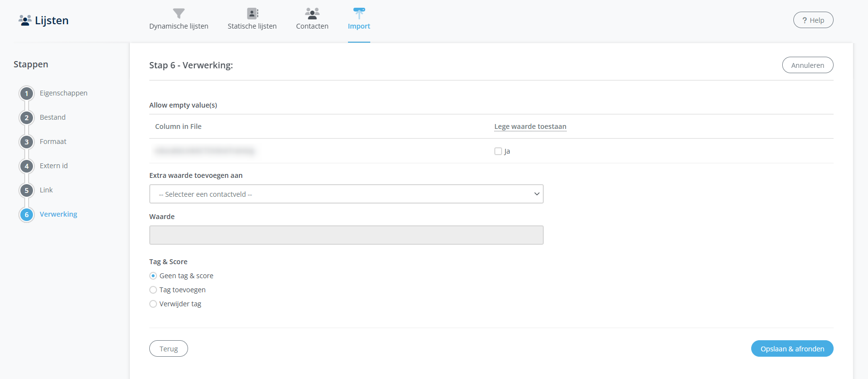Open the Help button

pos(813,20)
